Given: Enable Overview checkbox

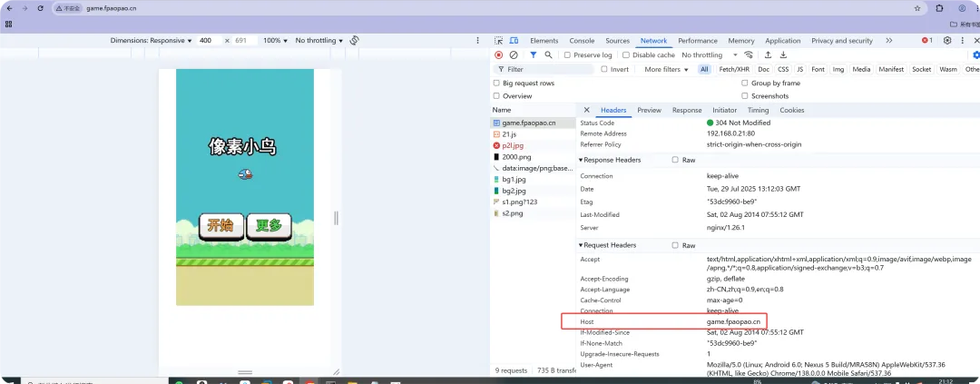Looking at the screenshot, I should tap(497, 96).
